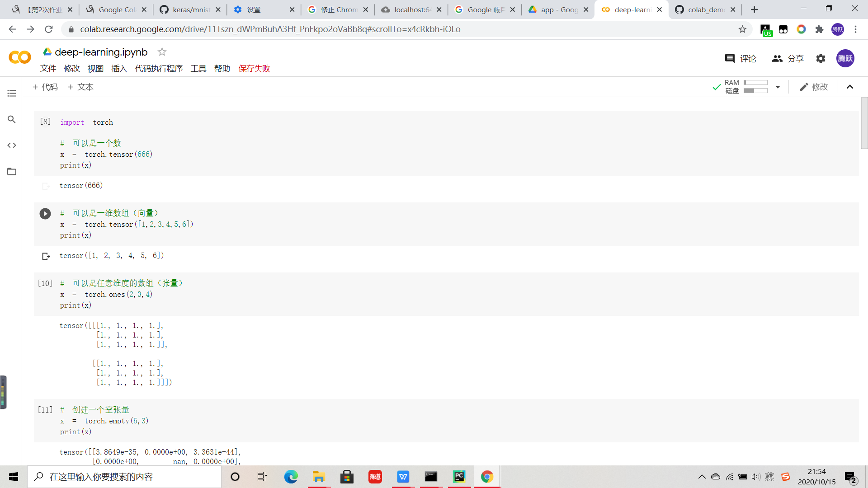Click the cell output toggle icon
This screenshot has height=488, width=868.
tap(46, 257)
